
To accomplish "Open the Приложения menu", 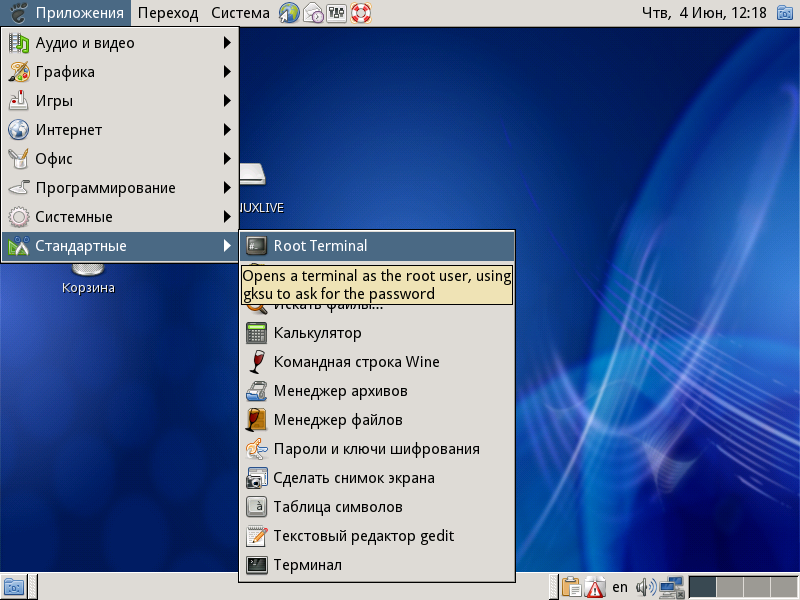I will tap(66, 13).
